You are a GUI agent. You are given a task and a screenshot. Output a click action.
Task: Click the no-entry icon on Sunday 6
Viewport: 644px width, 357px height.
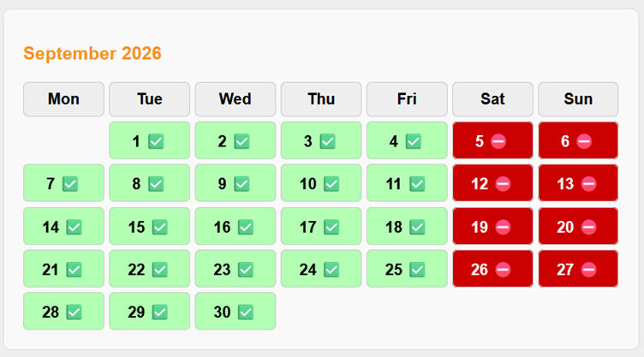coord(584,141)
